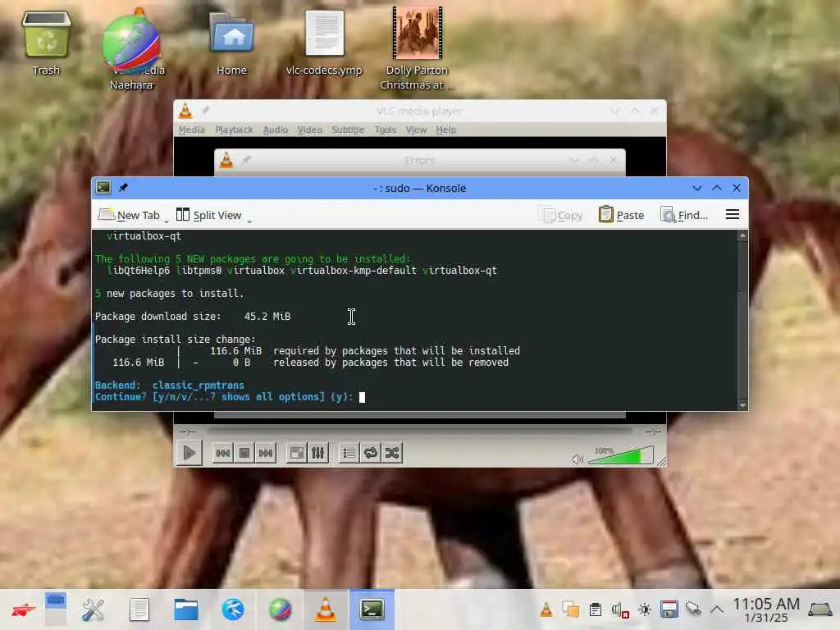Click the Konsole terminal icon in title bar
The height and width of the screenshot is (630, 840).
103,188
